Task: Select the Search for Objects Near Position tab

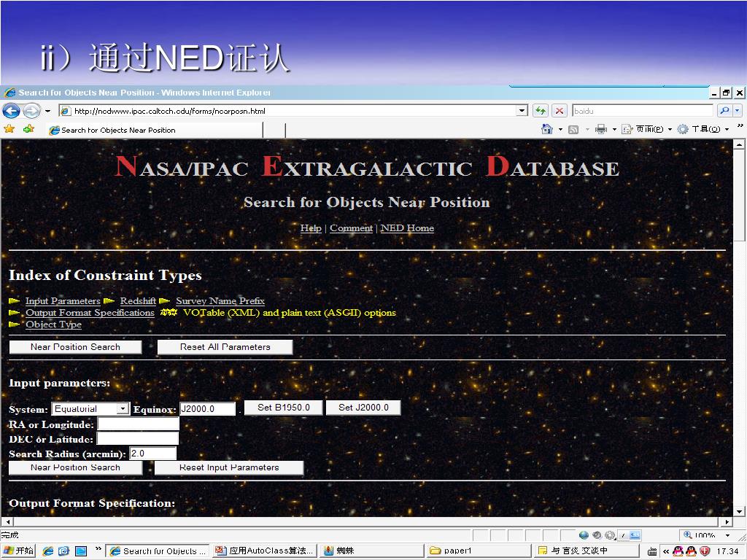Action: tap(154, 130)
